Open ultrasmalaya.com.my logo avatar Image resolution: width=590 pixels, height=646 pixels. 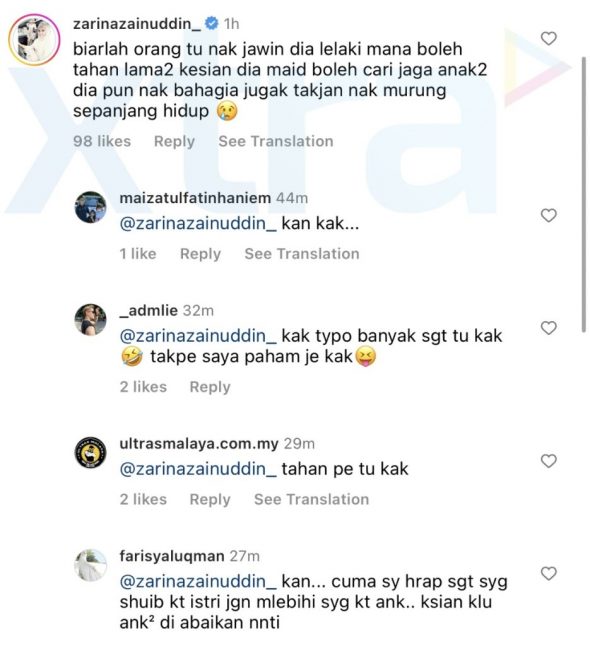(x=91, y=453)
